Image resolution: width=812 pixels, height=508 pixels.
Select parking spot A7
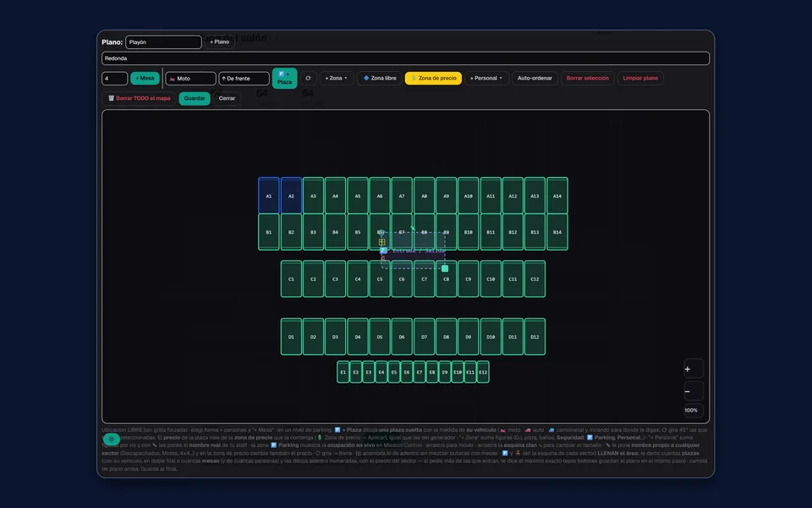click(402, 196)
